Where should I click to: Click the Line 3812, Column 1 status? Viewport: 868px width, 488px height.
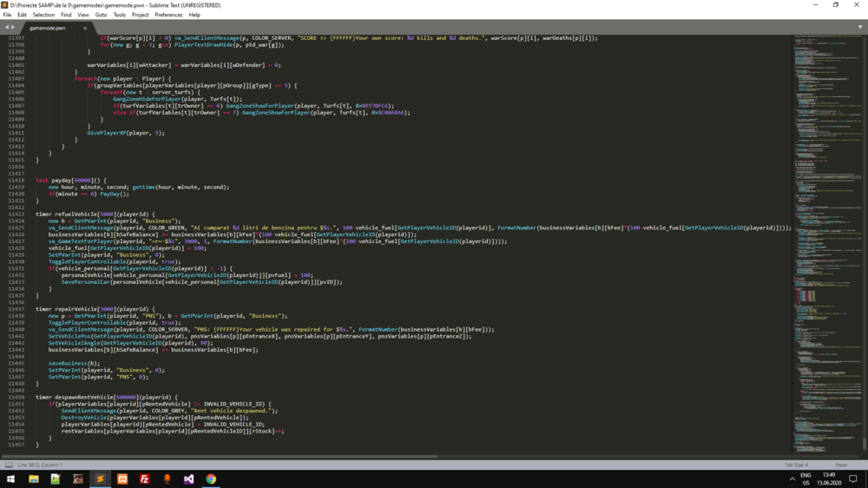click(40, 465)
